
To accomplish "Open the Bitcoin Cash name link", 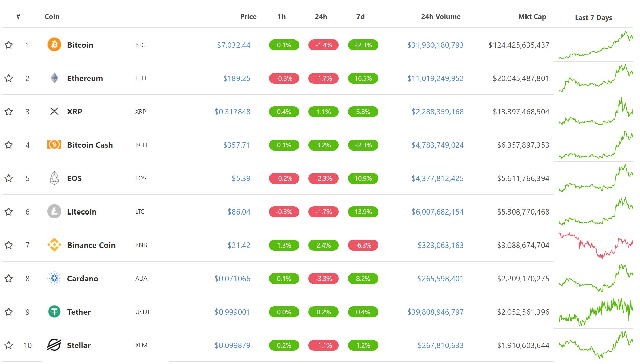I will pos(90,145).
